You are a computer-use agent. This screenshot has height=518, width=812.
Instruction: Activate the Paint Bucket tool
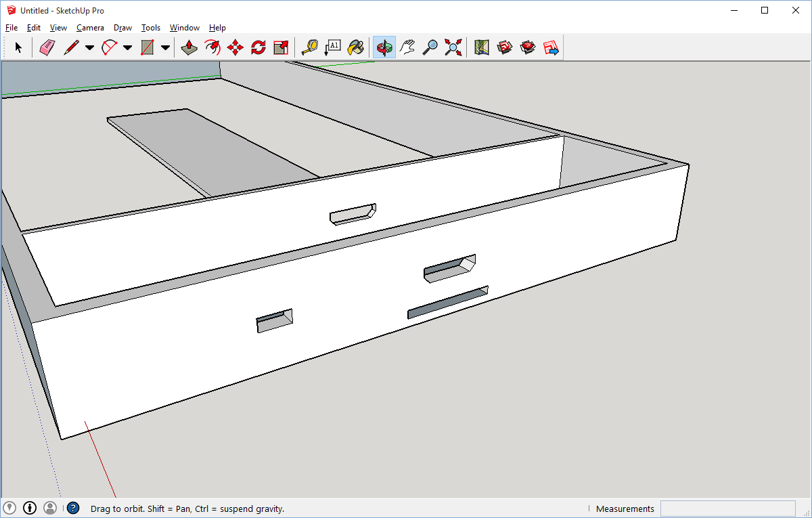pos(356,47)
